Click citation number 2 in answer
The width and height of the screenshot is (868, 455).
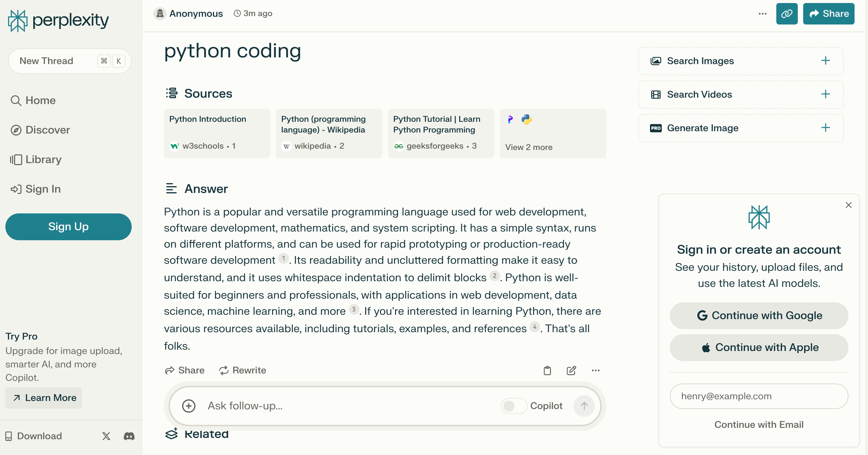click(x=494, y=276)
